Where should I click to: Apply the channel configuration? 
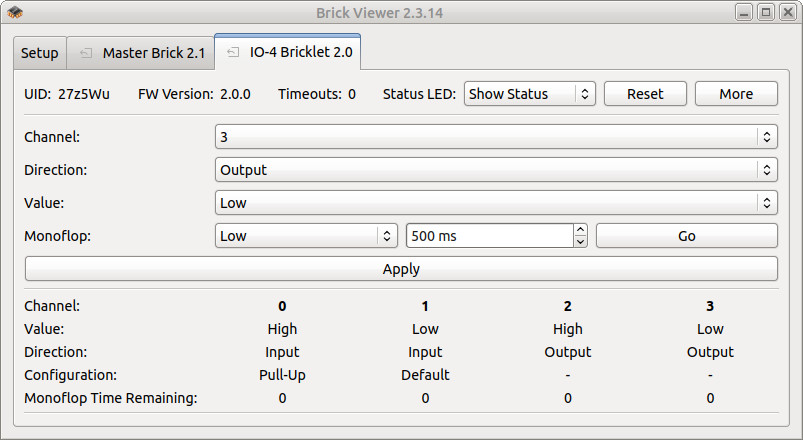401,269
